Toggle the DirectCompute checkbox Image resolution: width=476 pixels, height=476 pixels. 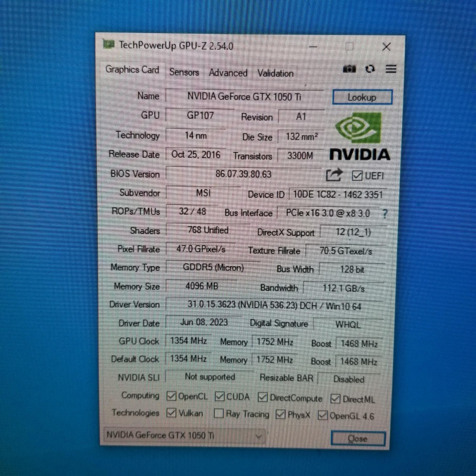tap(262, 397)
